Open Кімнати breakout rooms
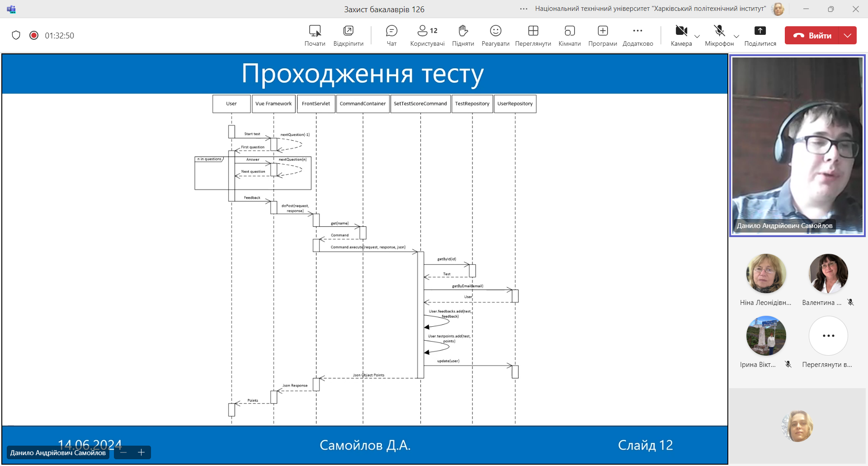The image size is (868, 466). click(x=569, y=35)
